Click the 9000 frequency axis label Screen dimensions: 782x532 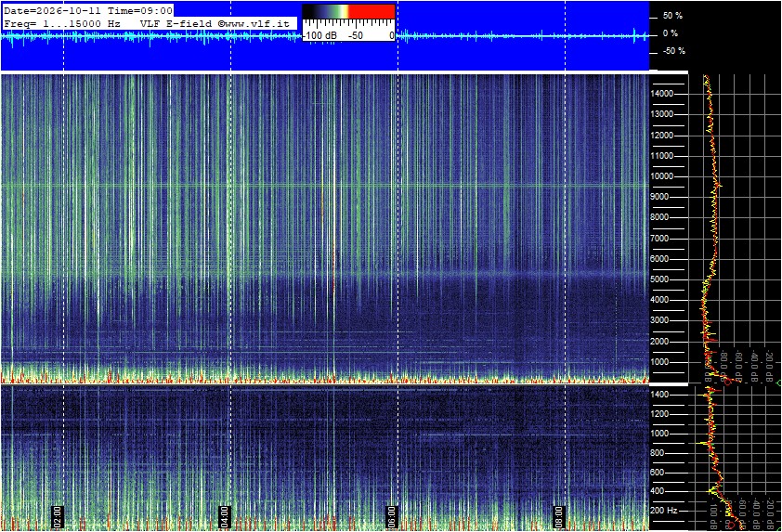[x=659, y=197]
